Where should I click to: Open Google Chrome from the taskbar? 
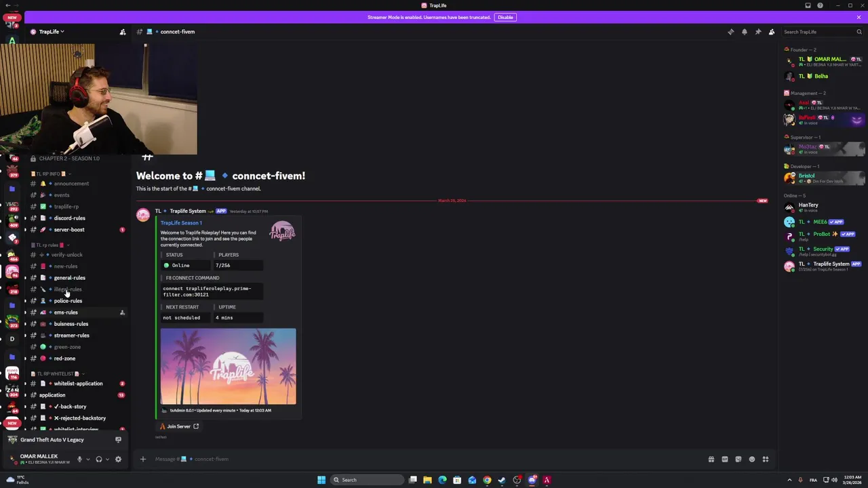point(487,480)
